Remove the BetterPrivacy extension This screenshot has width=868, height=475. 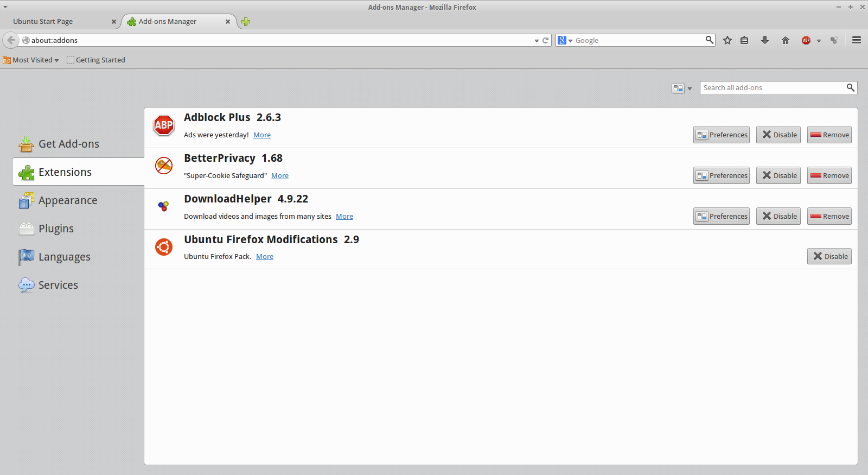click(x=829, y=175)
